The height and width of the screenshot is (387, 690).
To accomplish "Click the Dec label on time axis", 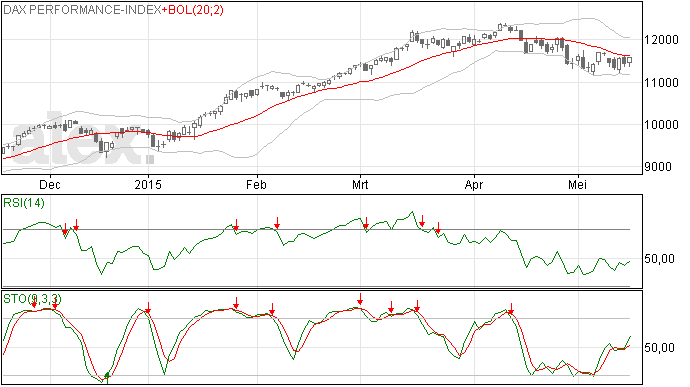I will coord(50,184).
